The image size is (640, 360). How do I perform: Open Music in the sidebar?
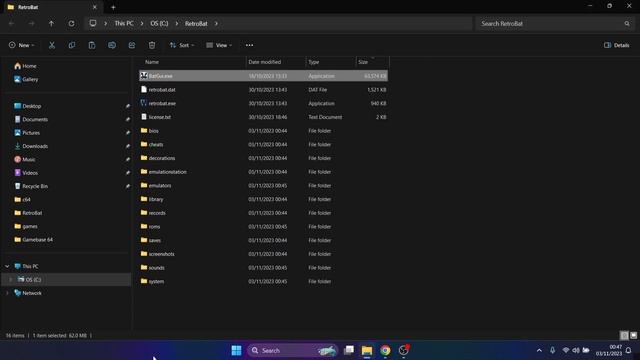[25, 160]
